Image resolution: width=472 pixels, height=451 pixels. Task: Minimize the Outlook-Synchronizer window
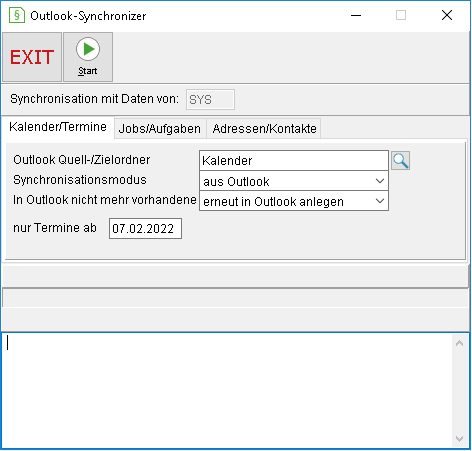point(356,15)
